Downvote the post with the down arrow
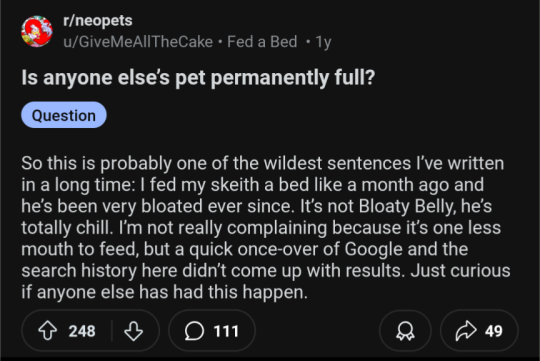540x361 pixels. (x=133, y=331)
